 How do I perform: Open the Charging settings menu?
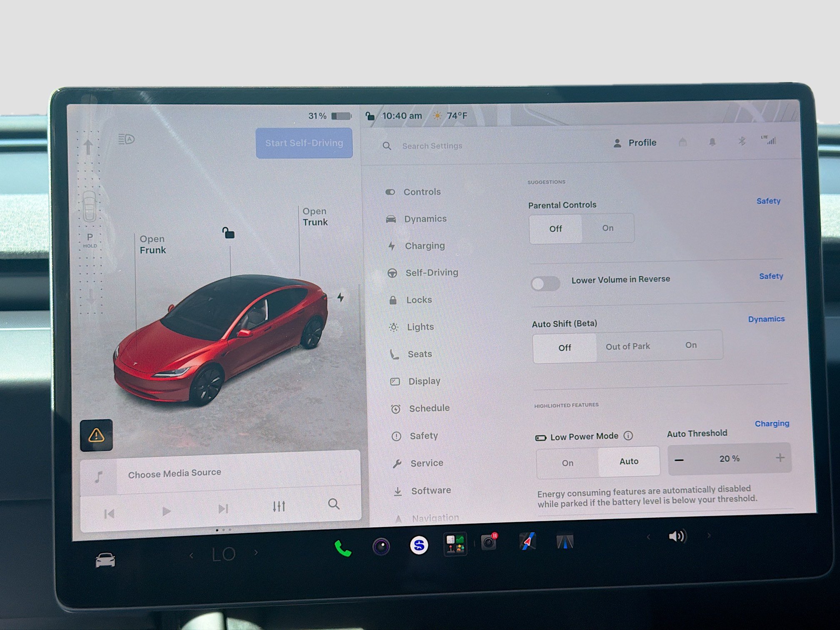click(416, 246)
